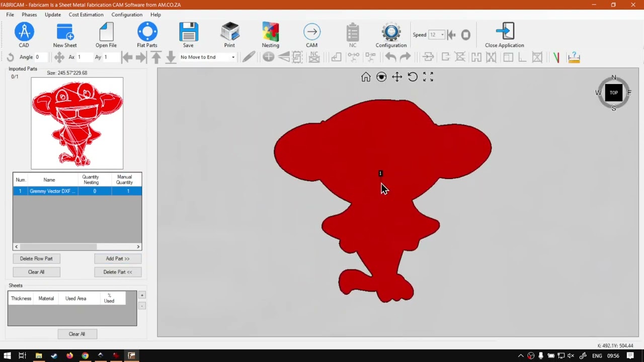Click the parts Clear All button
The height and width of the screenshot is (362, 644).
(x=36, y=272)
